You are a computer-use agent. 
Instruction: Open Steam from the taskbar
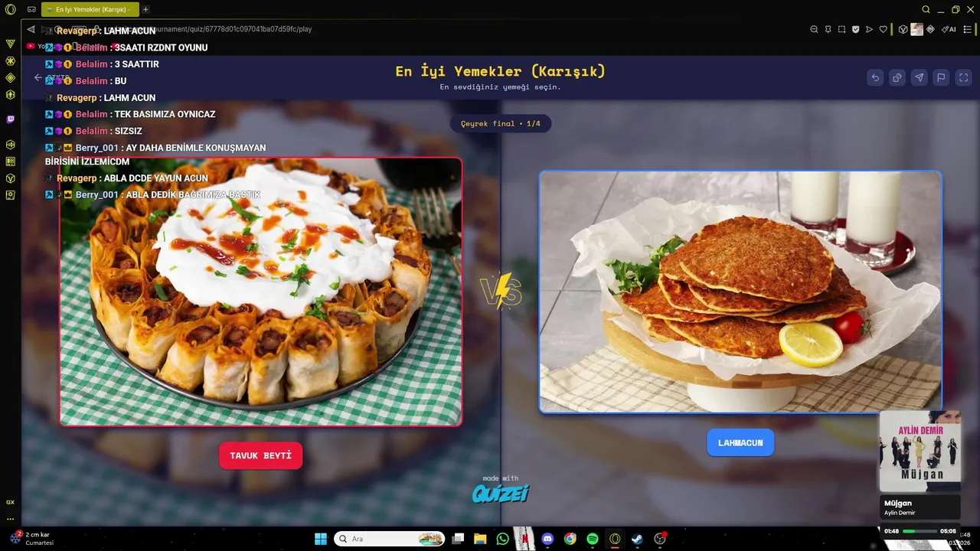[637, 539]
